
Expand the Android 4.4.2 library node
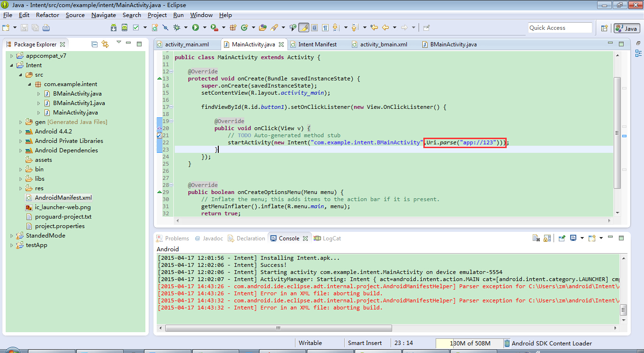(21, 132)
